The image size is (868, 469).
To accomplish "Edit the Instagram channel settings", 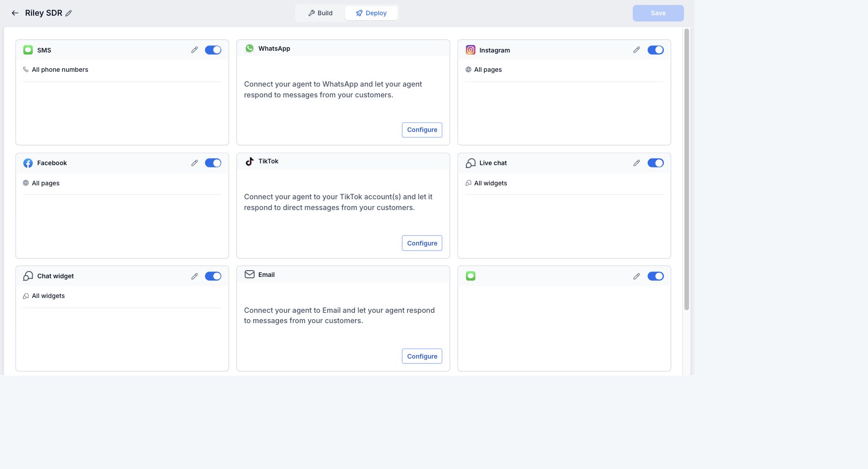I will [x=636, y=50].
